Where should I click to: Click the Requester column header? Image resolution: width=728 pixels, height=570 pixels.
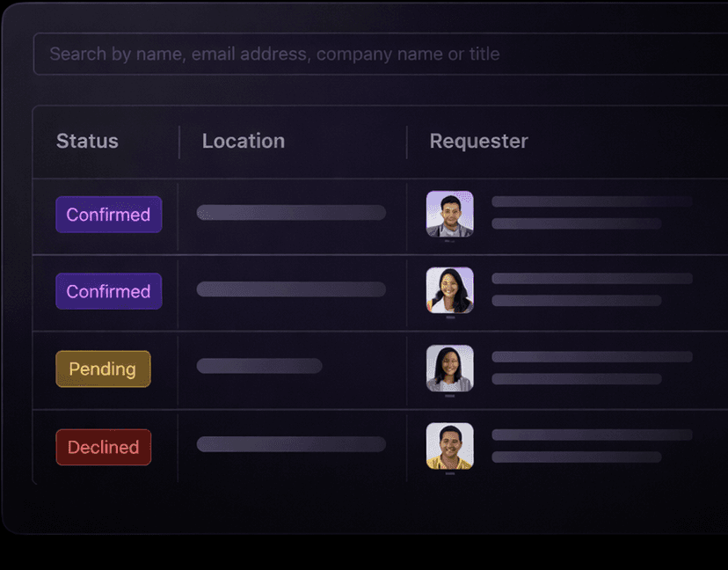(x=478, y=142)
